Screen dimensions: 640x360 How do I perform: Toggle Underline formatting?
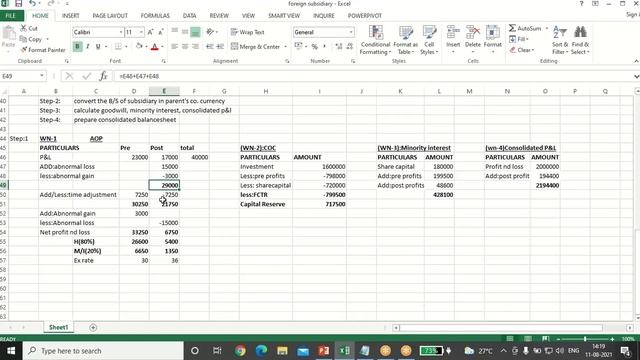98,47
